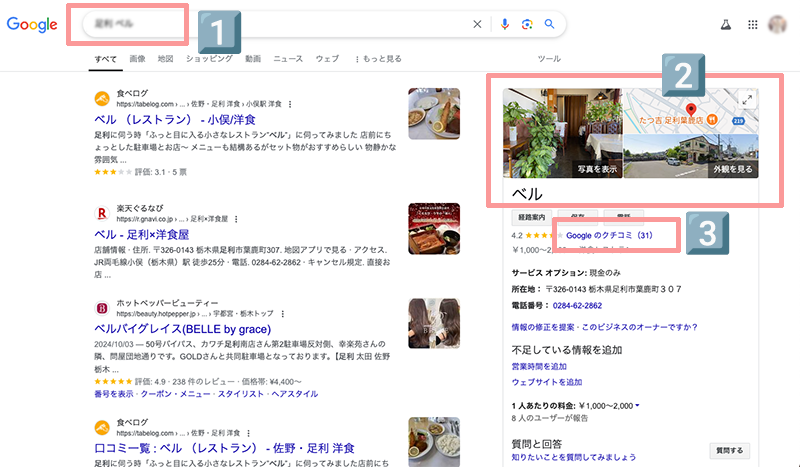800x467 pixels.
Task: Start voice search with microphone icon
Action: point(505,24)
